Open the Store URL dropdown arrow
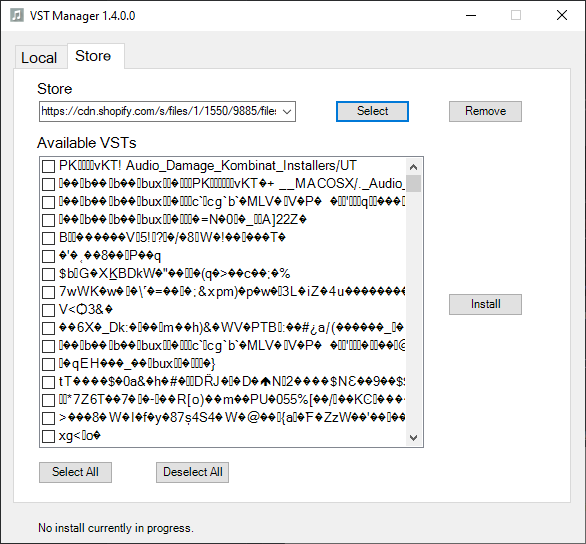This screenshot has width=586, height=544. (287, 111)
